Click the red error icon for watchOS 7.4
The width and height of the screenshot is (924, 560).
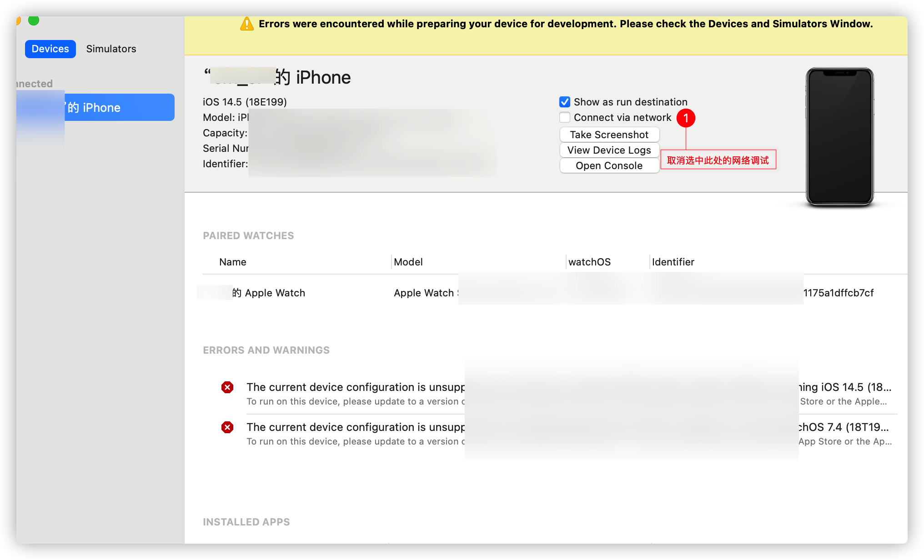[227, 427]
